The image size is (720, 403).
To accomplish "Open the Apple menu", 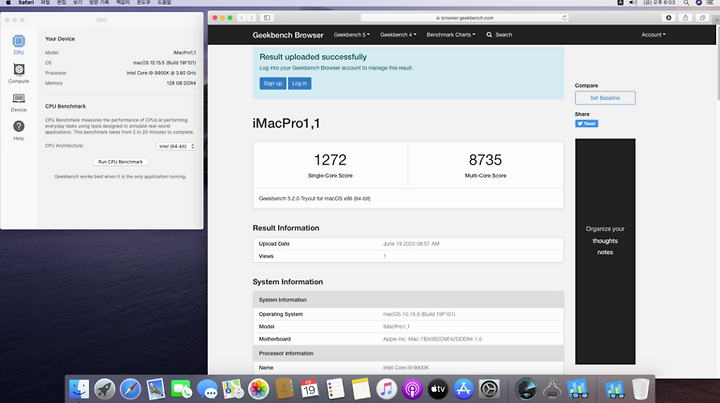I will [x=8, y=3].
